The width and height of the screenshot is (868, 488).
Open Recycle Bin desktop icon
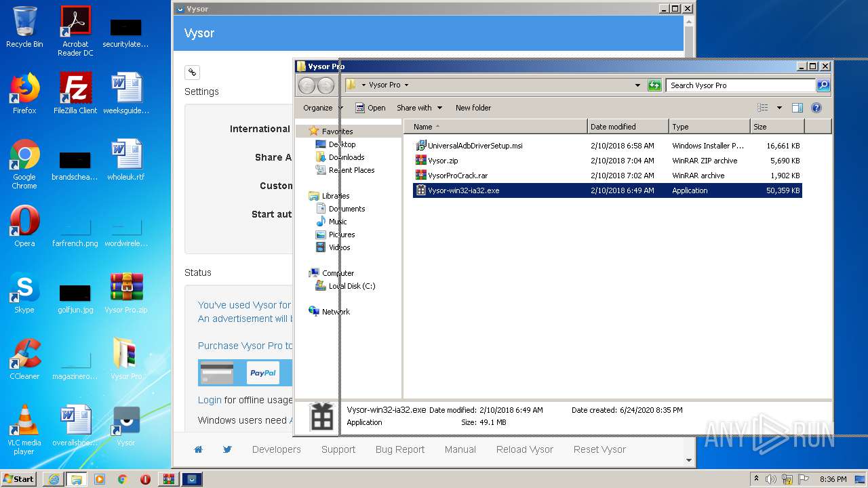[x=24, y=27]
